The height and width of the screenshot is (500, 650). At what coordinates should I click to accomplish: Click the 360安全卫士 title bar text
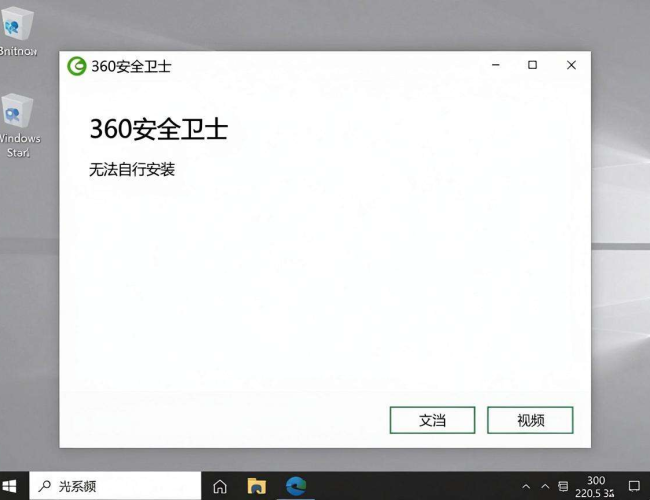[x=131, y=66]
